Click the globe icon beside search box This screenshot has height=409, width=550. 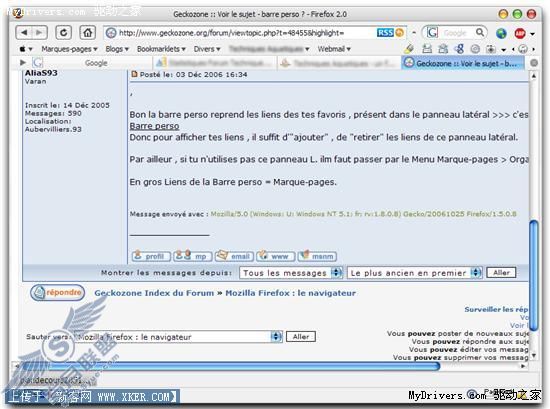pyautogui.click(x=501, y=33)
